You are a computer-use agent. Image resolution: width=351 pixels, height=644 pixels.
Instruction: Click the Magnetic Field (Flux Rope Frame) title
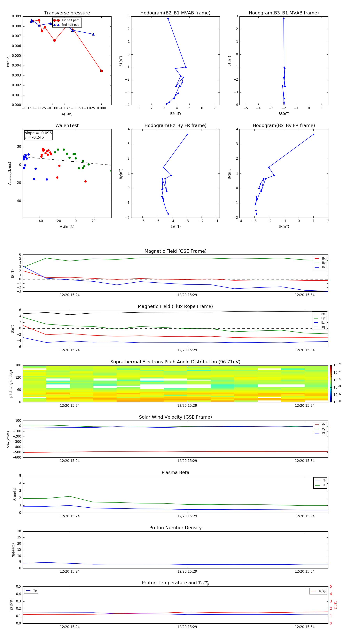point(175,307)
